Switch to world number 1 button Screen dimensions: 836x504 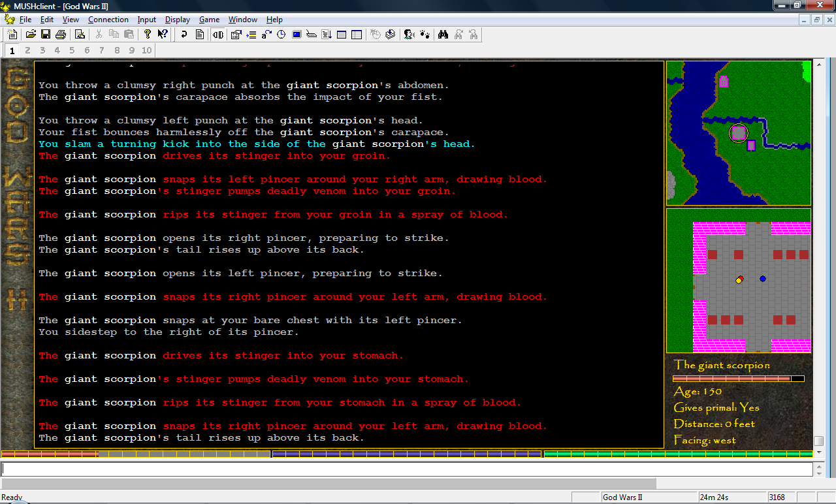tap(12, 50)
